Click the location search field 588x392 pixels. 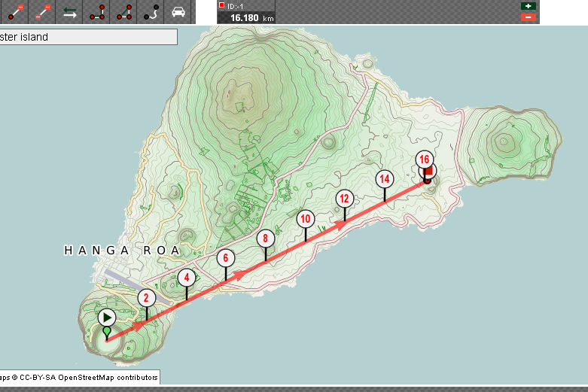(88, 37)
